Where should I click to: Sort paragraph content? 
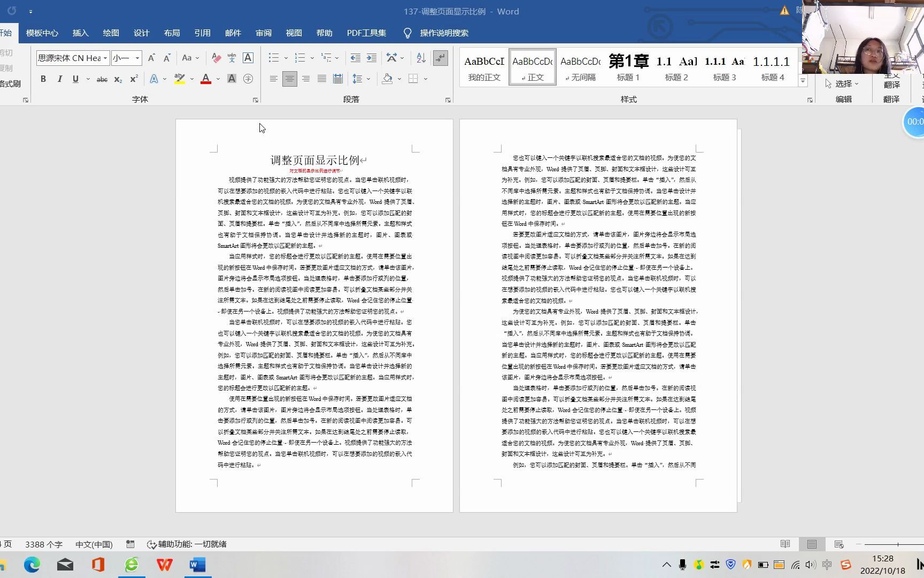(421, 58)
